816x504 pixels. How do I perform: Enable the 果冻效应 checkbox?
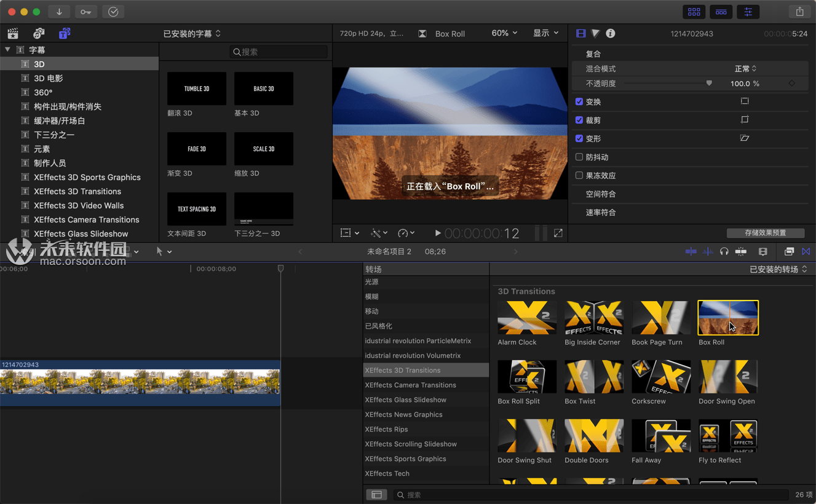579,176
